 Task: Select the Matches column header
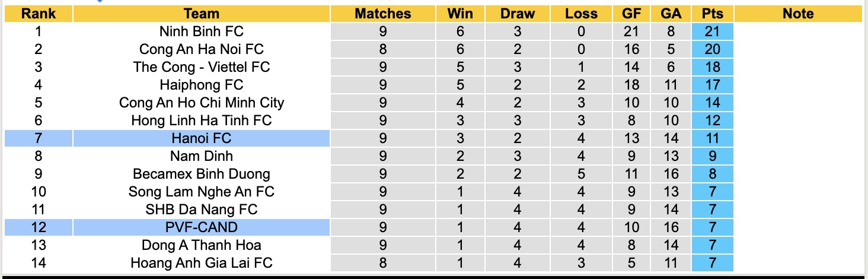[x=382, y=14]
